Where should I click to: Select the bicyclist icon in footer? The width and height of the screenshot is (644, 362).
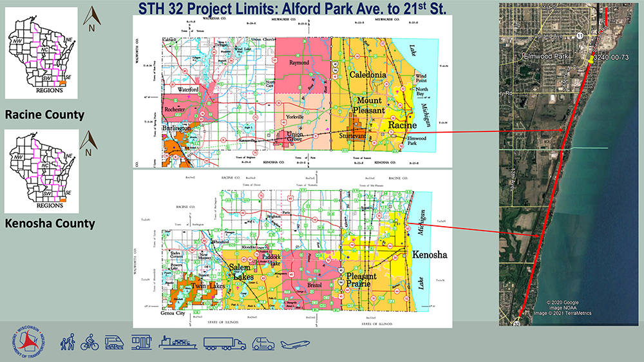tap(90, 342)
